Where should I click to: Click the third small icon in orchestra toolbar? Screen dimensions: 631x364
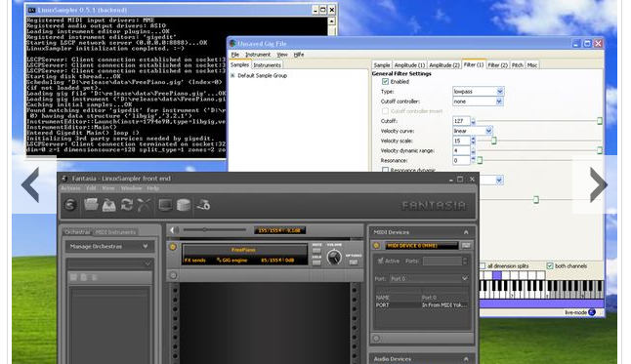[94, 277]
